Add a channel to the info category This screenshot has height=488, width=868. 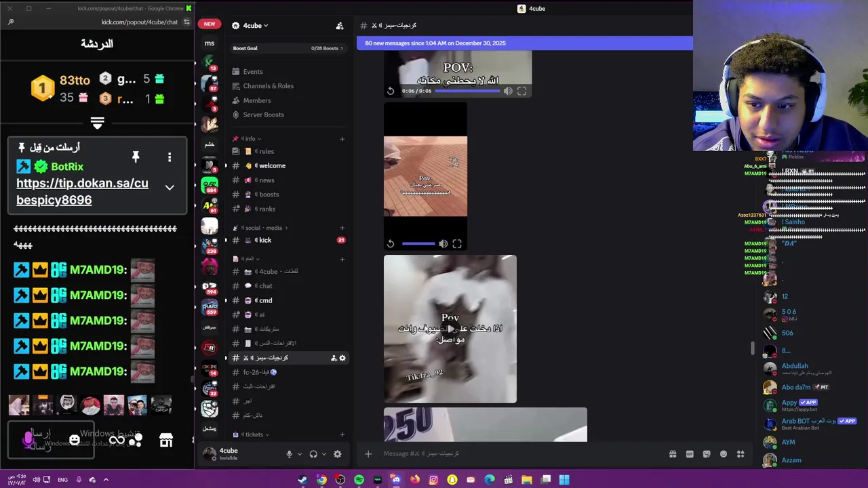click(x=342, y=139)
